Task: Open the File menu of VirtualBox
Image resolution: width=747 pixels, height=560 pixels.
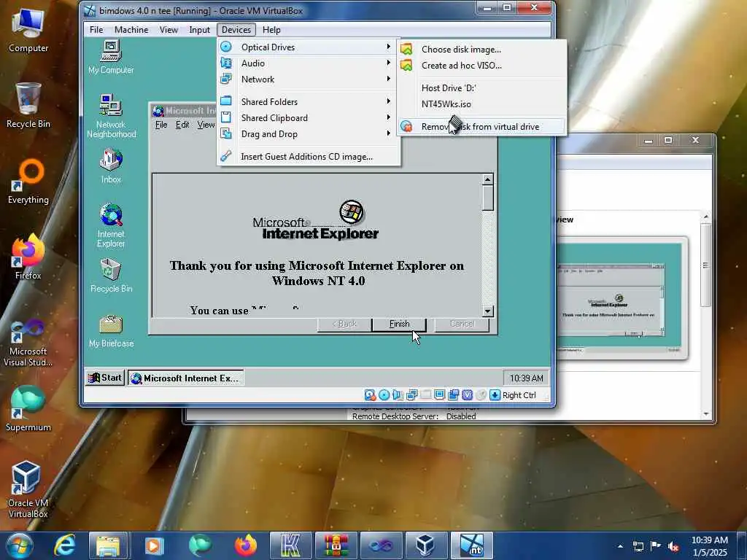Action: click(96, 29)
